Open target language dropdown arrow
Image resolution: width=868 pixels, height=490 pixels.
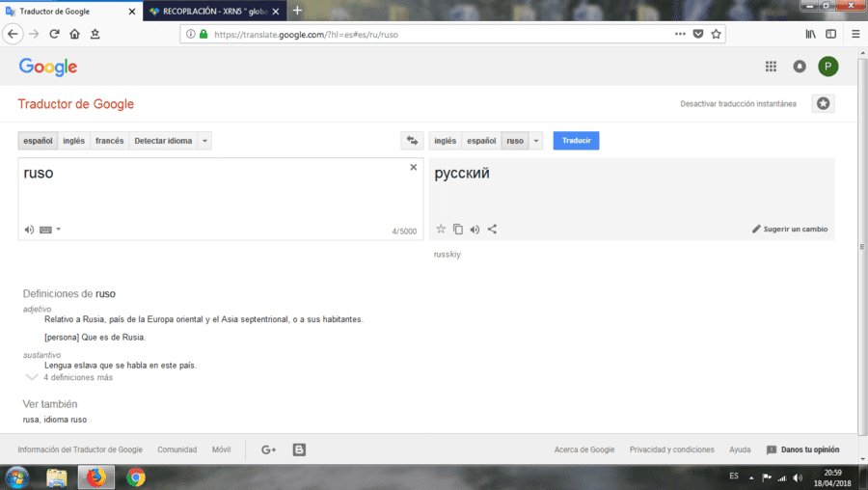coord(536,141)
